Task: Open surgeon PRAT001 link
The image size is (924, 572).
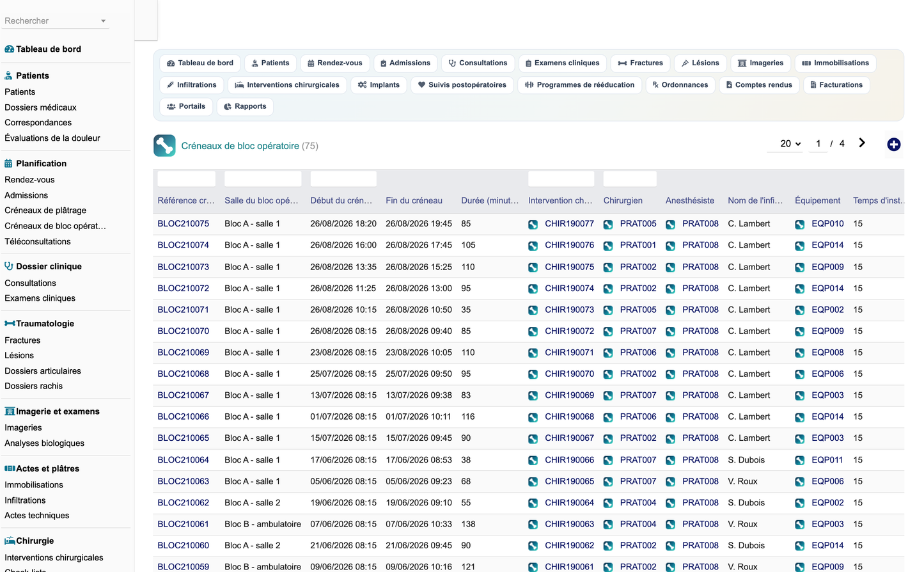Action: coord(638,245)
